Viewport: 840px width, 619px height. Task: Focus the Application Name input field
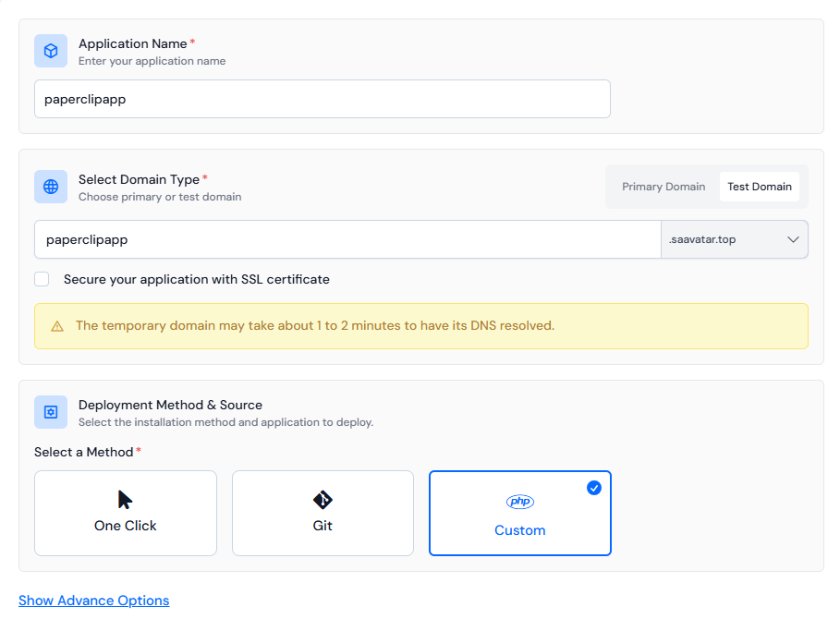pyautogui.click(x=322, y=99)
